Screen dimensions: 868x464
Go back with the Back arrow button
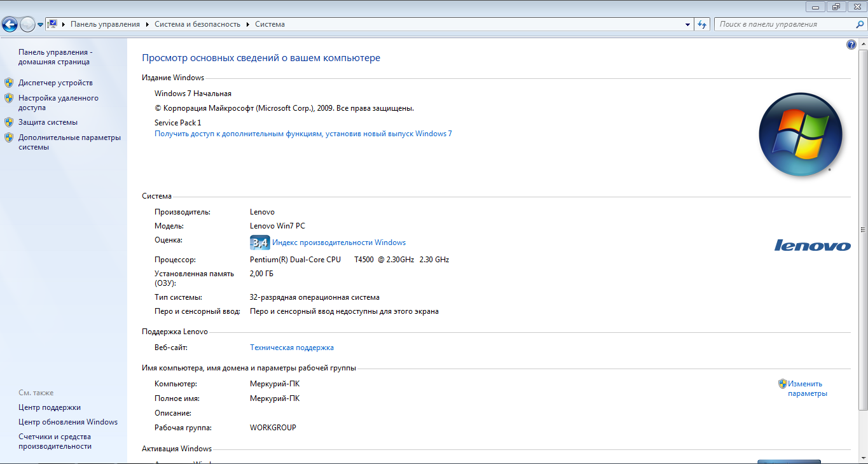10,25
